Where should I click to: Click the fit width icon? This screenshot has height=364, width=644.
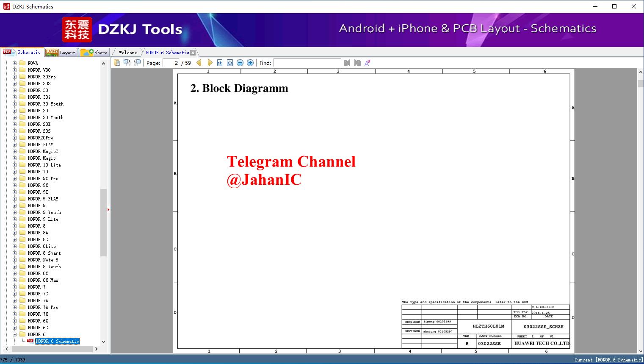(220, 63)
